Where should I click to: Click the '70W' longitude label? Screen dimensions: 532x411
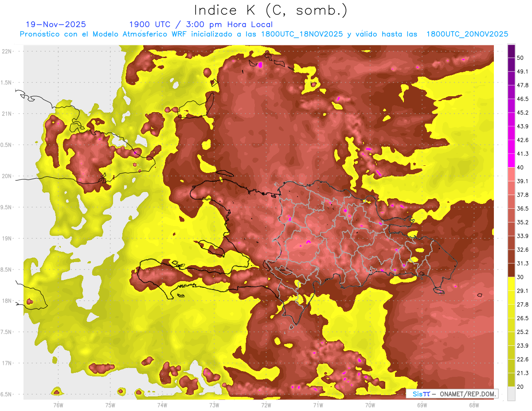pos(370,405)
